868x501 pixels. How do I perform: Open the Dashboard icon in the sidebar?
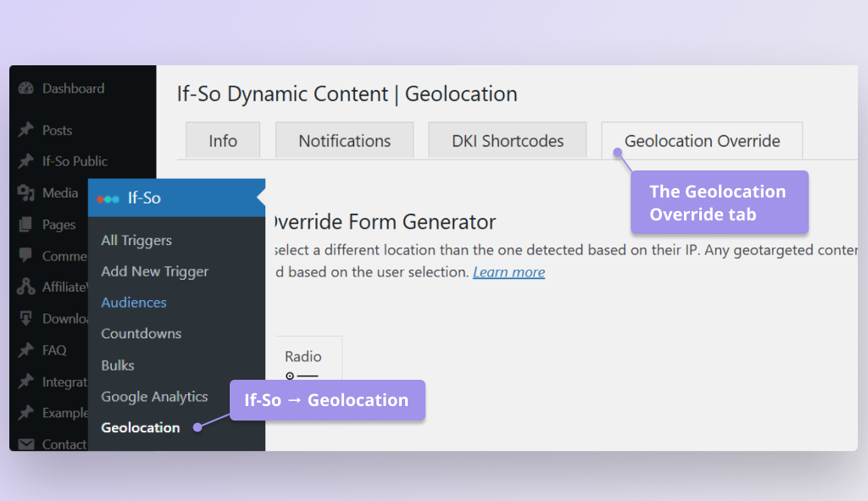[27, 88]
